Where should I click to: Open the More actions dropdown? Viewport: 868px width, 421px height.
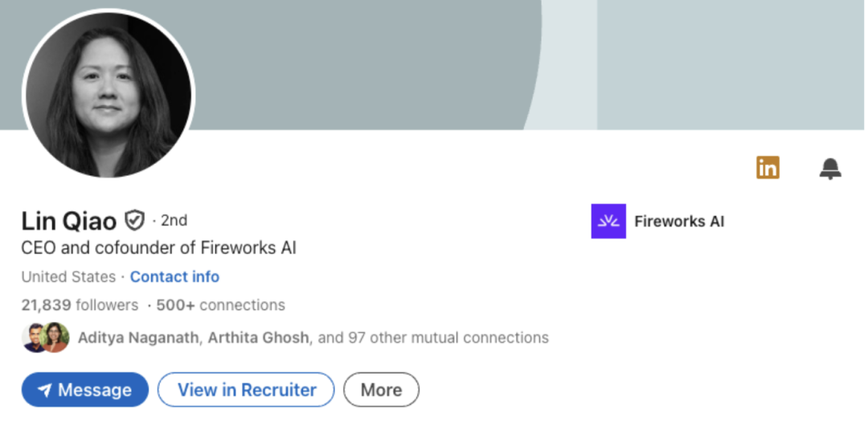[x=382, y=390]
